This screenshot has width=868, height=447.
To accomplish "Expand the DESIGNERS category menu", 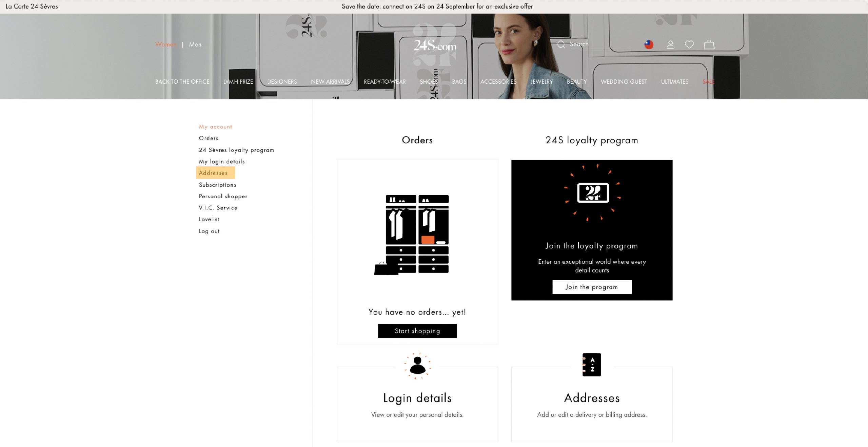I will (281, 81).
